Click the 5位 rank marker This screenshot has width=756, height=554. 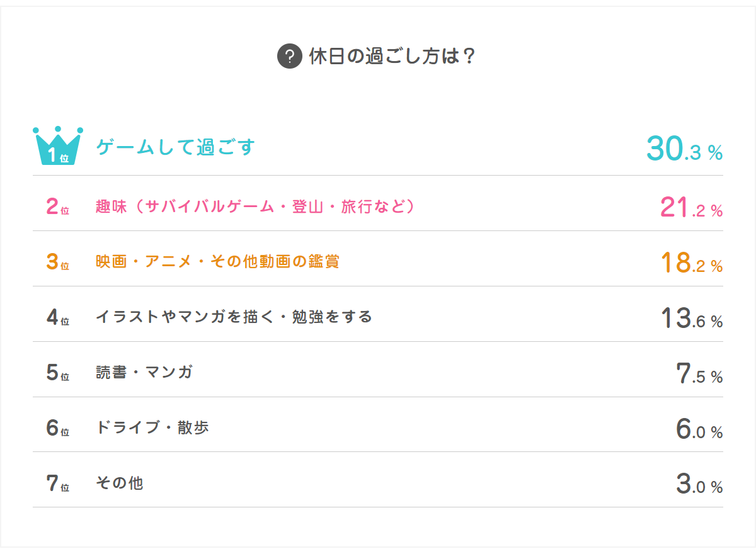coord(57,373)
